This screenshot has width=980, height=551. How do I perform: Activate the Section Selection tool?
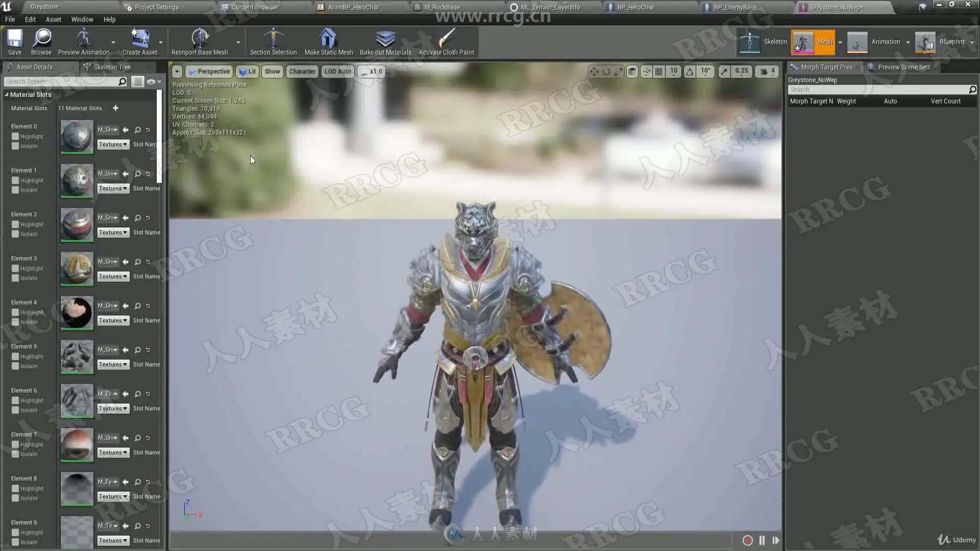click(x=273, y=42)
